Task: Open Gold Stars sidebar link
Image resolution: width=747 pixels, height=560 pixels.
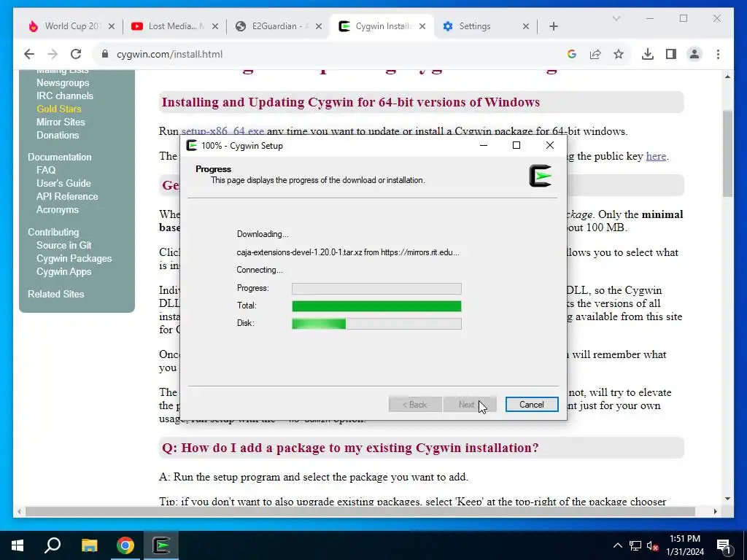Action: point(58,109)
